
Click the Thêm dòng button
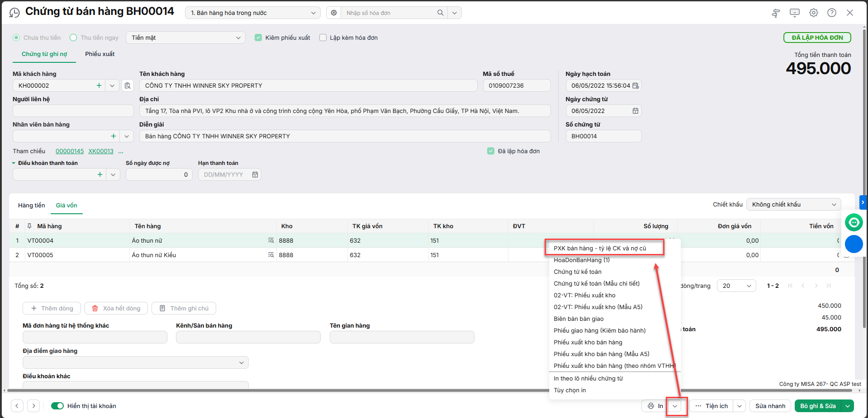click(52, 308)
